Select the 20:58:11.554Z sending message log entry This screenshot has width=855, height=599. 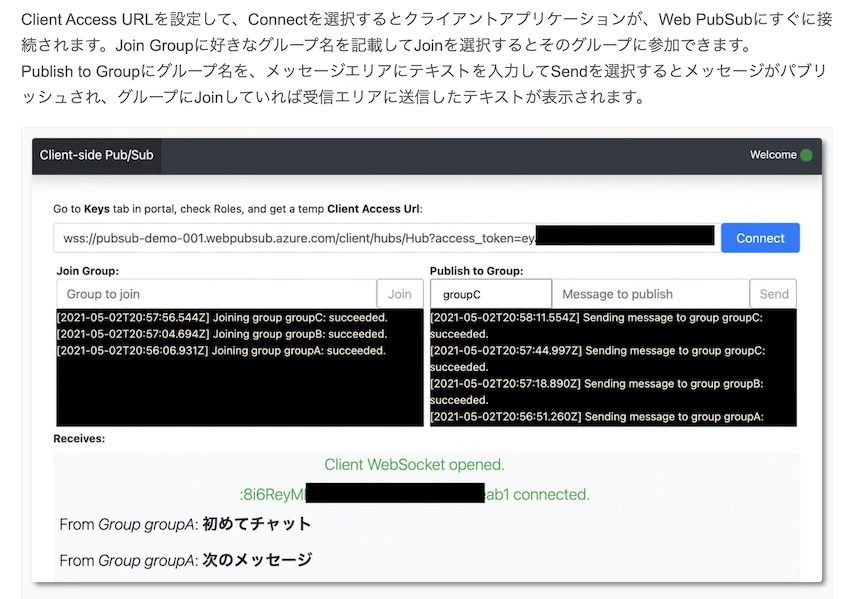pyautogui.click(x=597, y=325)
